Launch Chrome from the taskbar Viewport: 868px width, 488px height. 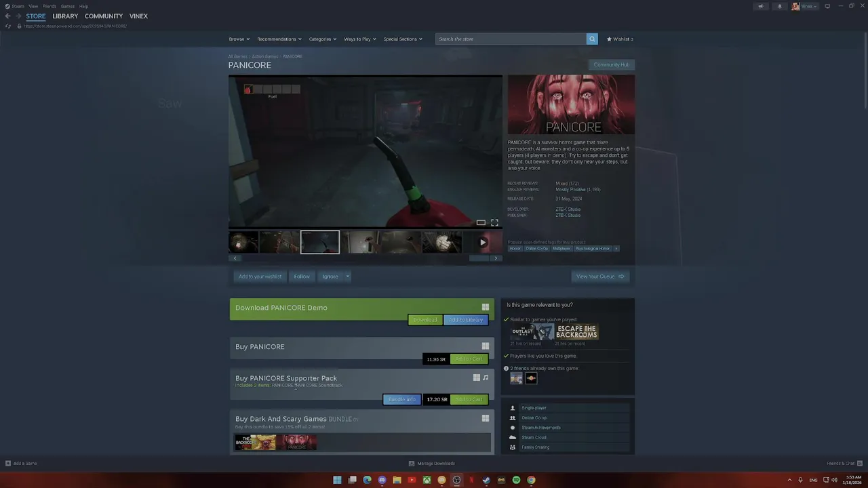(x=531, y=480)
